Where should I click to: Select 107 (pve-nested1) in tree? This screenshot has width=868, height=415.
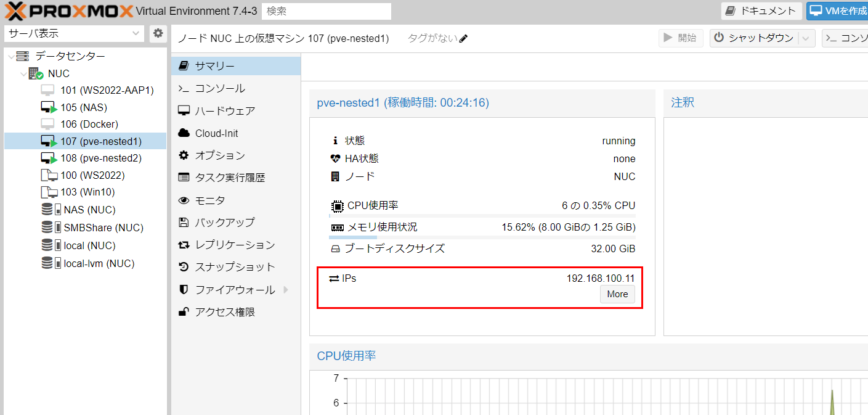(x=86, y=141)
